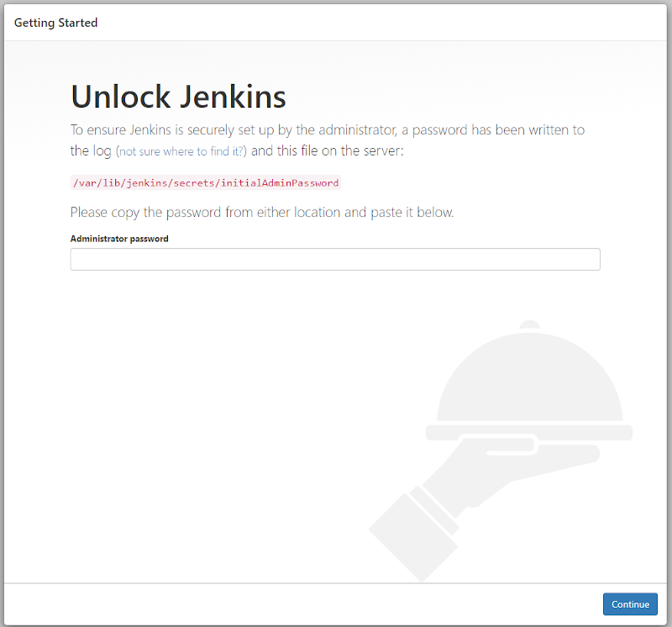Screen dimensions: 672x627
Task: Click the Continue button
Action: click(x=630, y=603)
